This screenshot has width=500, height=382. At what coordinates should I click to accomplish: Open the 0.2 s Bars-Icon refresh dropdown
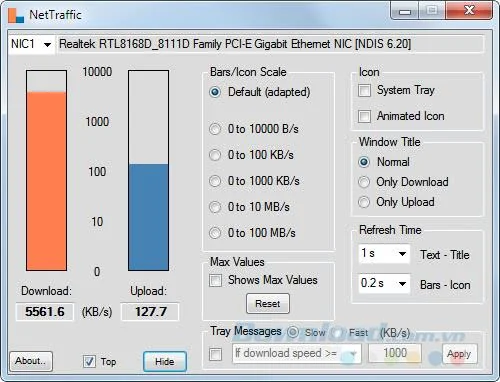[x=384, y=284]
